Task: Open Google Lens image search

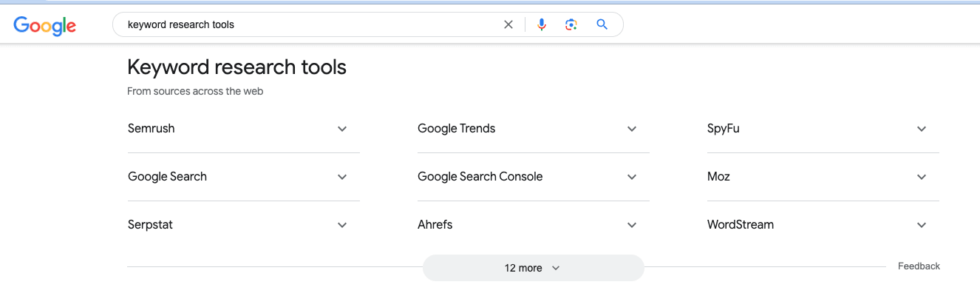Action: tap(571, 24)
